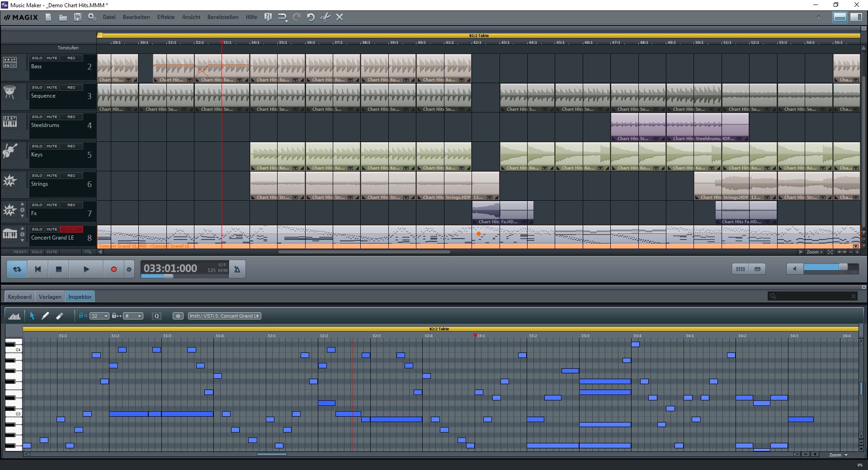
Task: Open MIDI editor options gear button
Action: (178, 316)
